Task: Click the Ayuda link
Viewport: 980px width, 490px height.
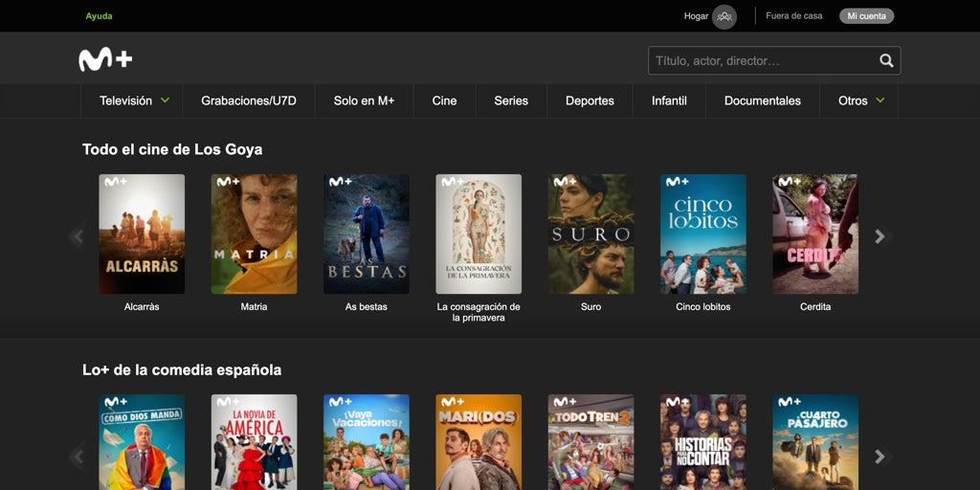Action: pyautogui.click(x=99, y=16)
